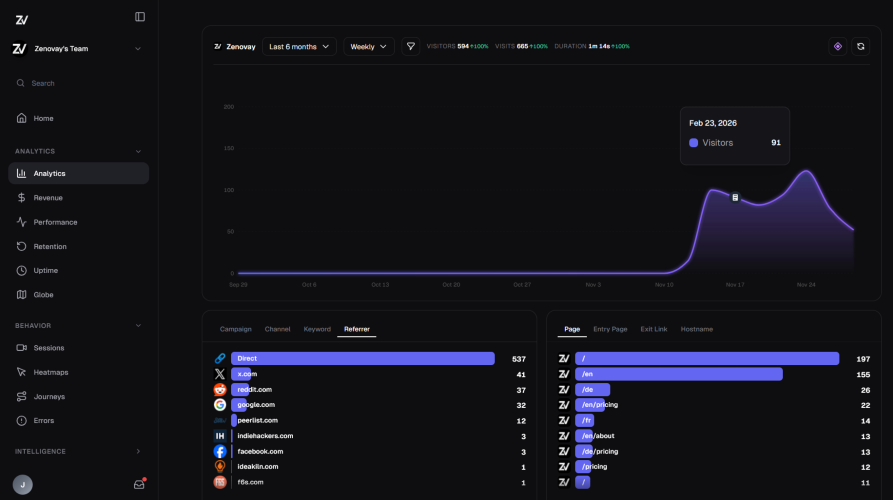Open the Weekly interval dropdown
The width and height of the screenshot is (893, 500).
(368, 46)
